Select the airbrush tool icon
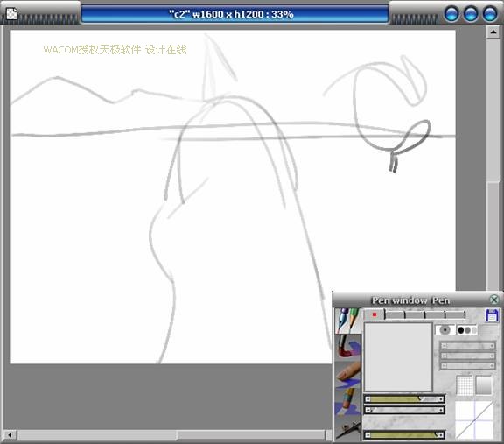The width and height of the screenshot is (504, 444). (x=348, y=428)
